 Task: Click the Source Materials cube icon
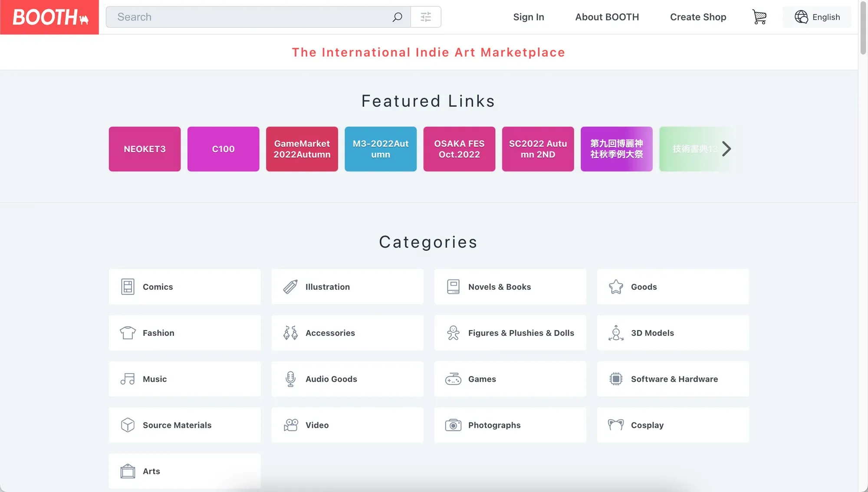click(x=128, y=425)
